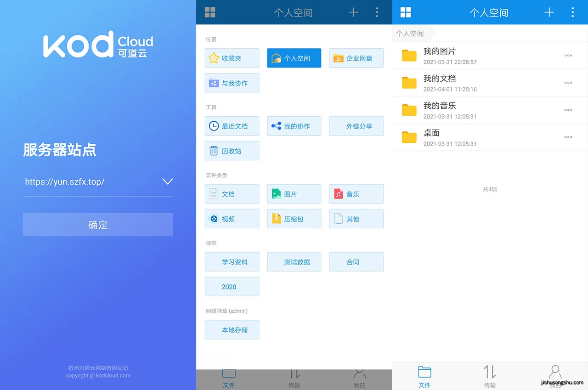Click the 我的文档 timestamp 2021-04-01 11:25:16

click(450, 89)
